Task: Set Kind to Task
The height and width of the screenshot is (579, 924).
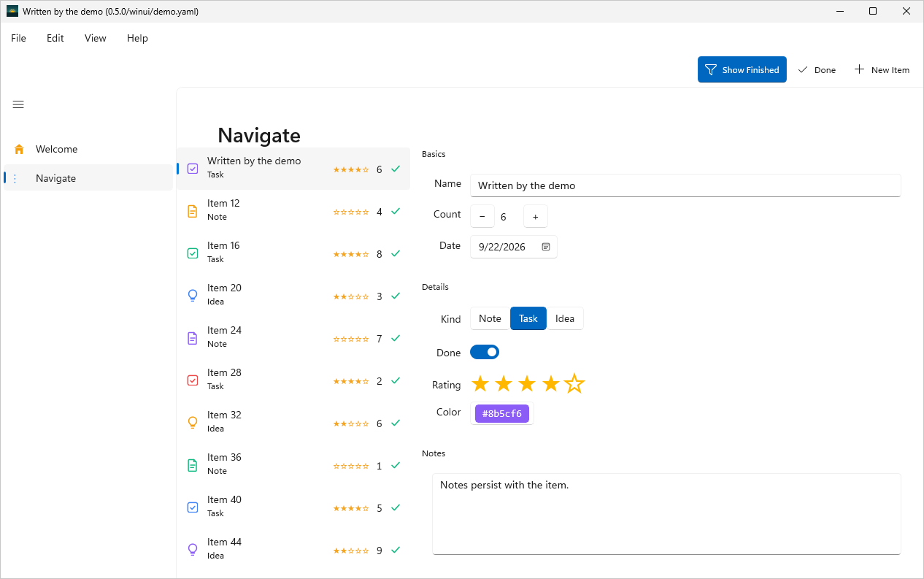Action: coord(528,318)
